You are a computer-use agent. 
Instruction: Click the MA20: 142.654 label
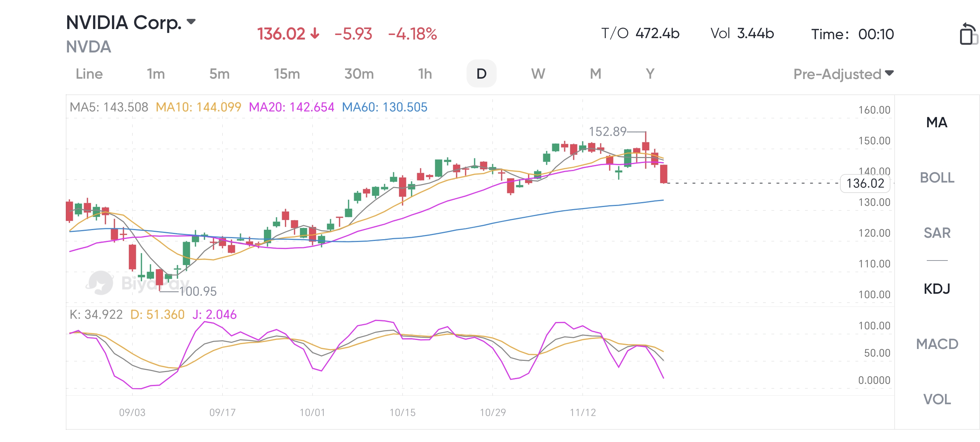tap(292, 107)
